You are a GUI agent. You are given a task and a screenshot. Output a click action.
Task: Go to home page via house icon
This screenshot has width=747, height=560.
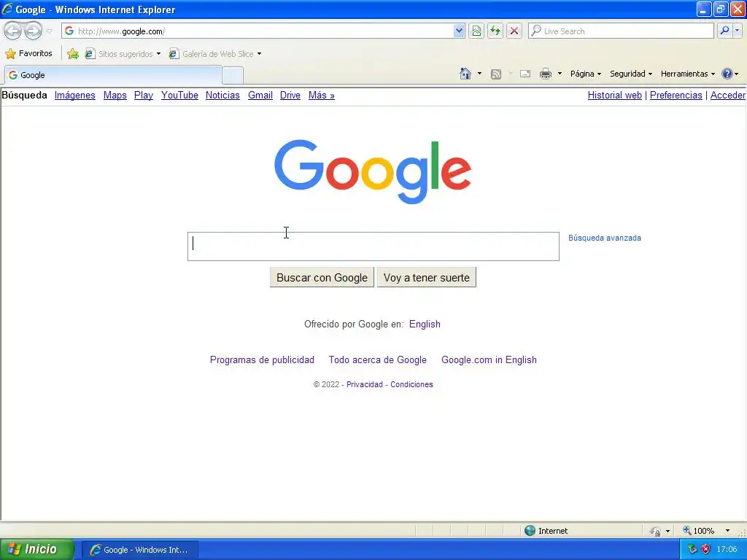point(465,74)
